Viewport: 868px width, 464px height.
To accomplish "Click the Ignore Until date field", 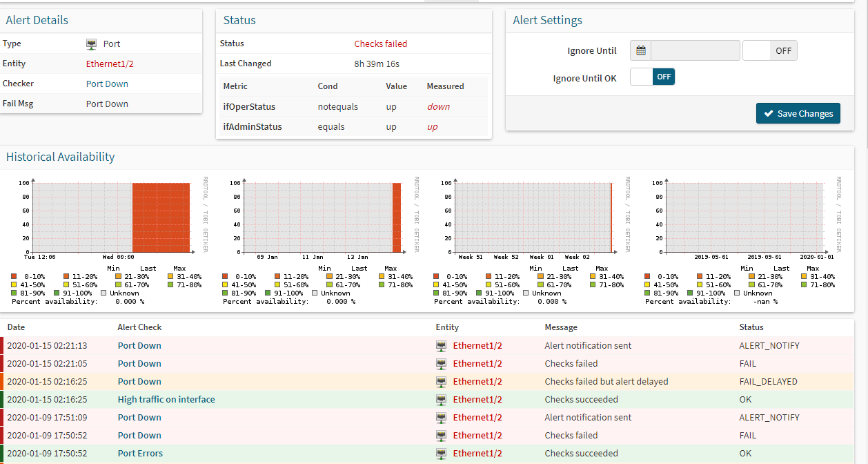I will (x=695, y=50).
